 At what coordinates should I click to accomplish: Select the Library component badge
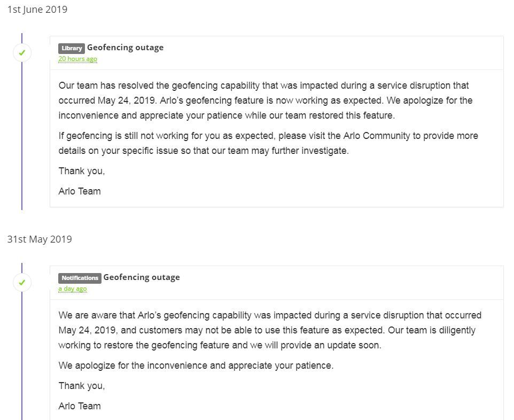click(x=72, y=48)
